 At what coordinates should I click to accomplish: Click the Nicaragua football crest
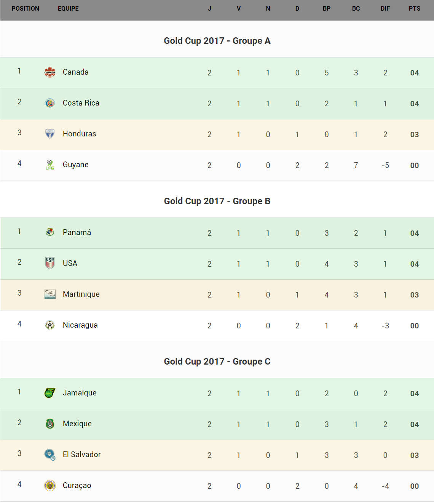[50, 325]
